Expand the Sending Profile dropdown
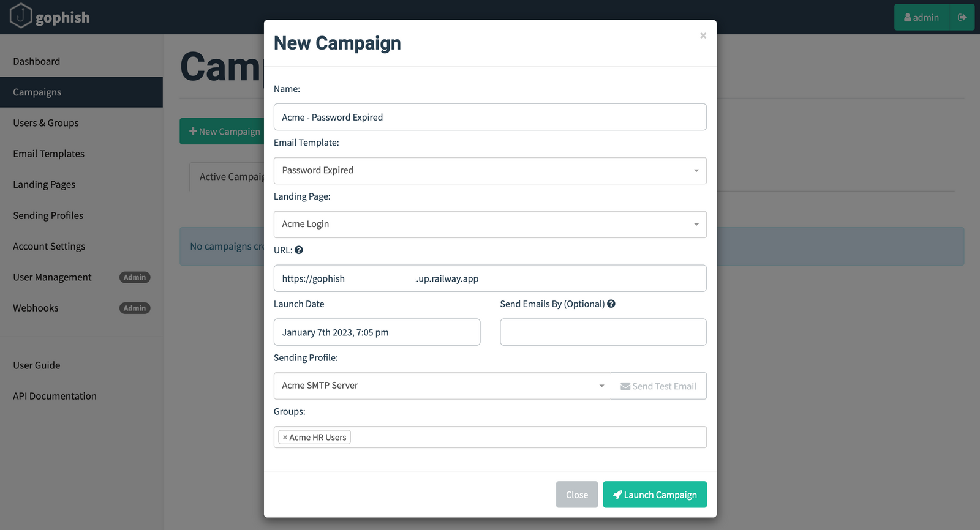The image size is (980, 530). tap(601, 386)
